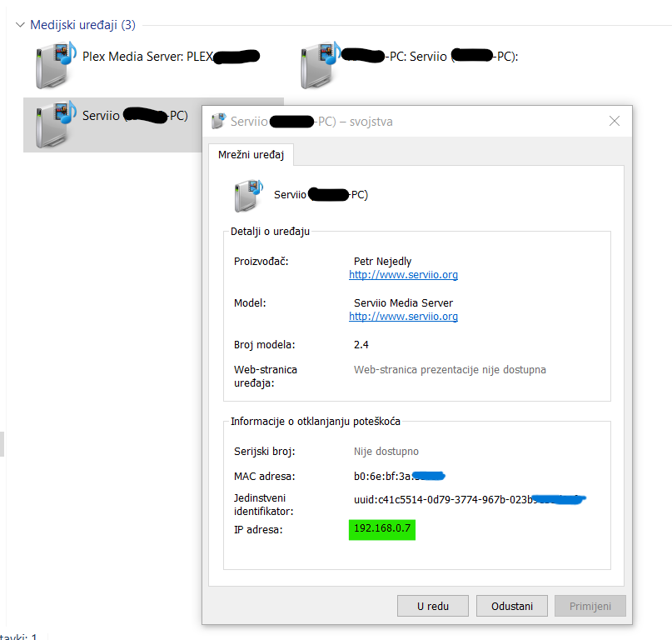Select the PC: Serviio media device icon
This screenshot has width=672, height=640.
click(x=321, y=65)
